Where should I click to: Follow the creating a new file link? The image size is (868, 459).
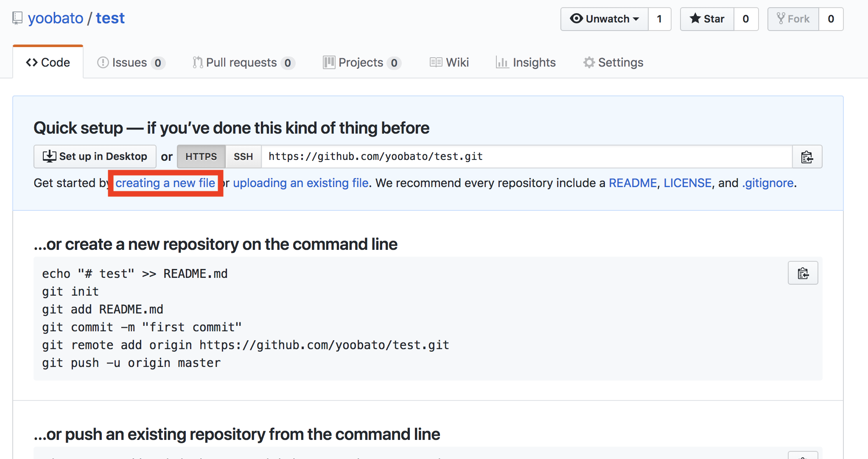(165, 183)
